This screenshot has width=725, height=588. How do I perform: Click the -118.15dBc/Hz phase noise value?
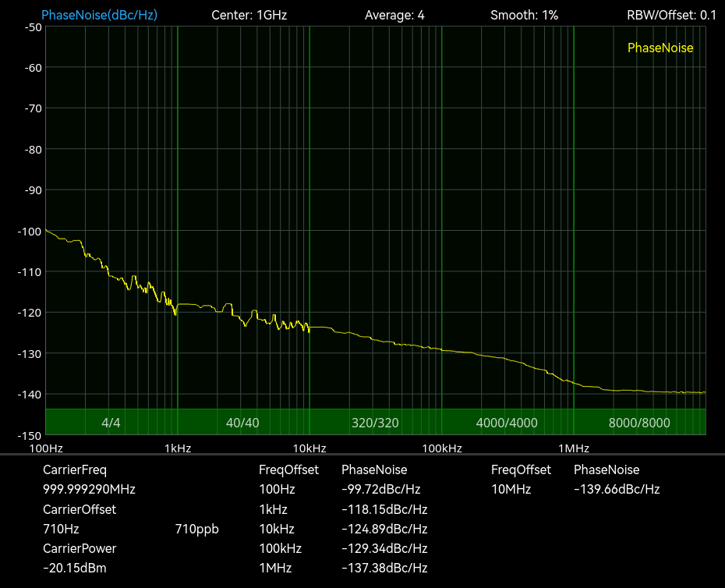(384, 509)
